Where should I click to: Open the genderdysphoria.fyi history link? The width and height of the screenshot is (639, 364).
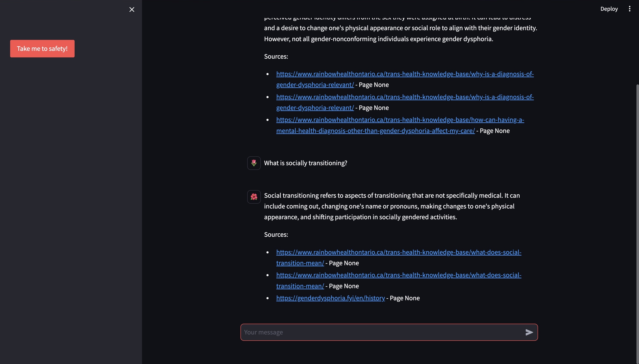coord(330,298)
